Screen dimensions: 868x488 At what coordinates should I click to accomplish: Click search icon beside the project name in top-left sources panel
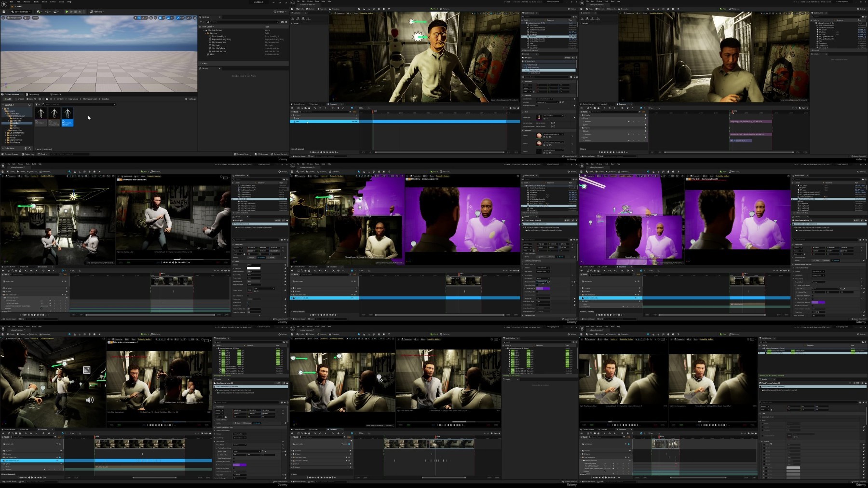[x=29, y=105]
